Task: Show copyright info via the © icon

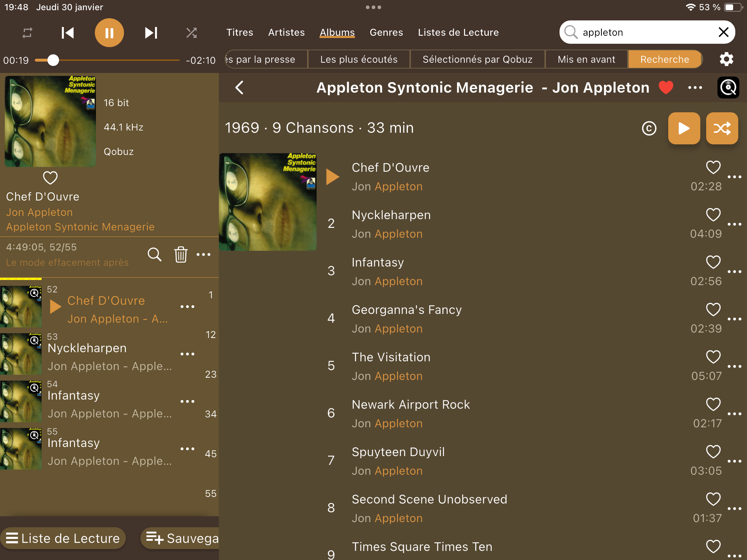Action: click(x=649, y=128)
